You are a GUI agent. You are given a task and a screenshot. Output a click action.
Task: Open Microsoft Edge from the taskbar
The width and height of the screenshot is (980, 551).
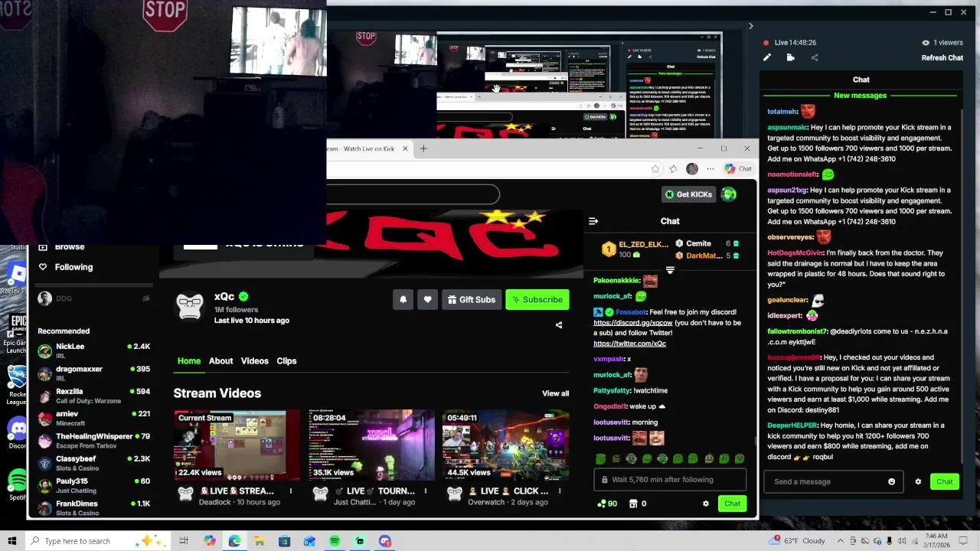(x=234, y=541)
